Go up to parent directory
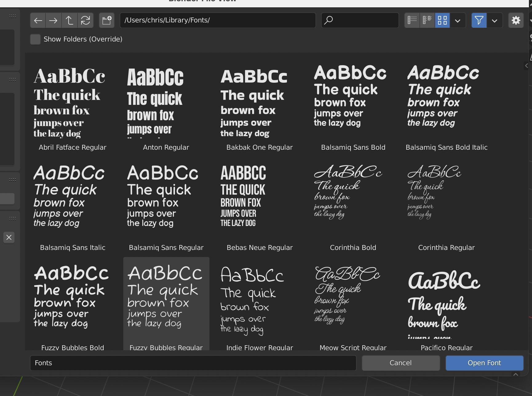This screenshot has height=396, width=532. [69, 21]
